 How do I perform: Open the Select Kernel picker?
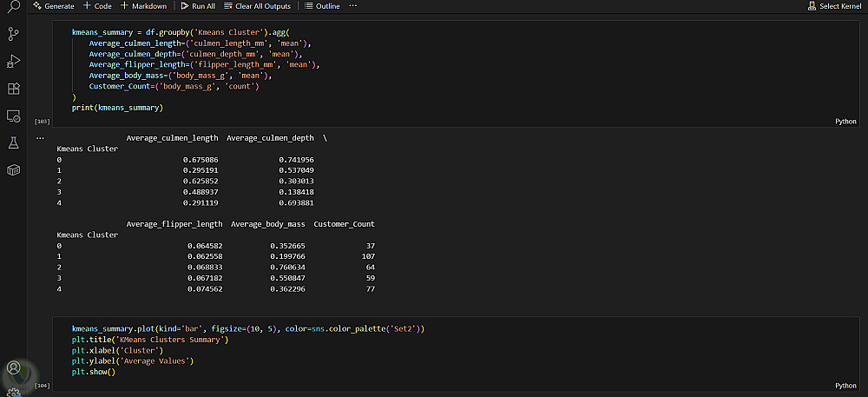tap(833, 6)
